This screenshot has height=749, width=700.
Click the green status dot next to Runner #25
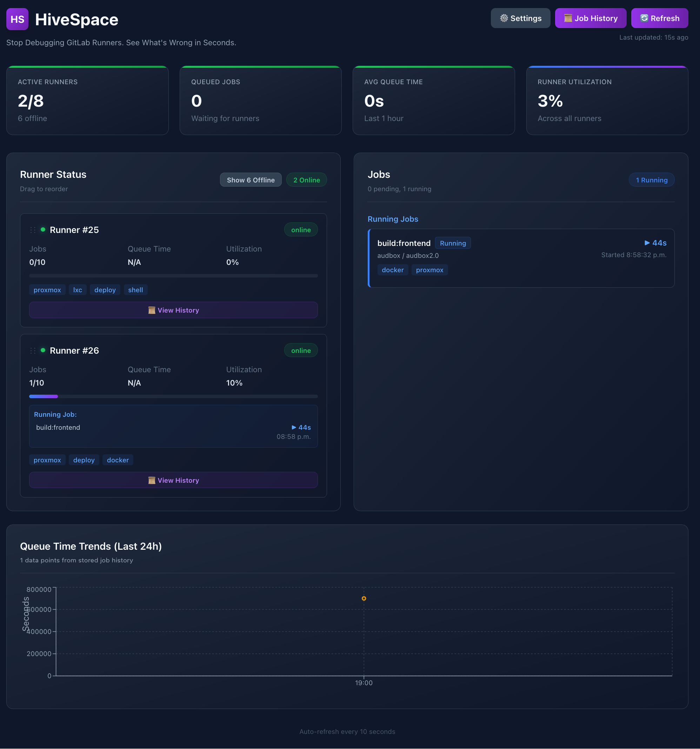(43, 229)
